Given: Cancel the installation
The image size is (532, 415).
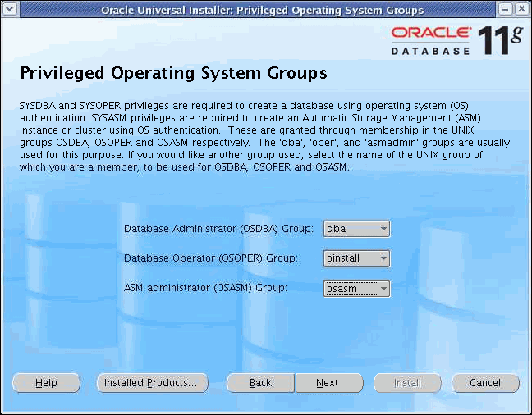Looking at the screenshot, I should 485,383.
